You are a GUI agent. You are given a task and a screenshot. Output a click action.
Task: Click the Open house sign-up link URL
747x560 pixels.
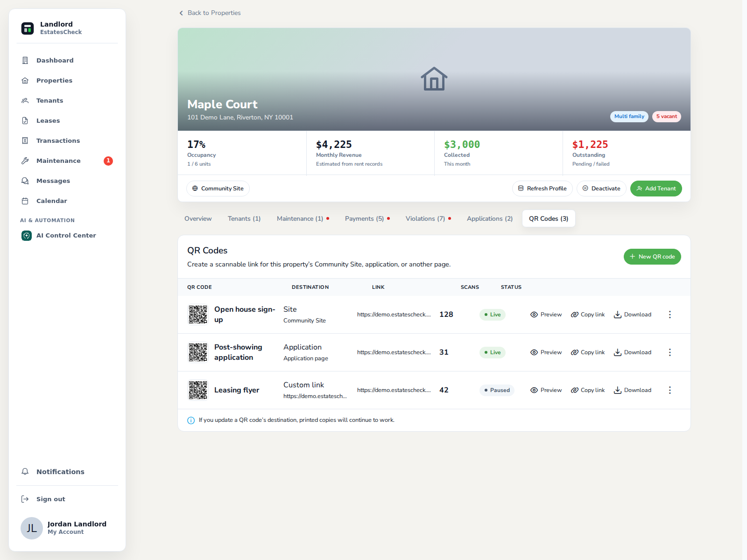394,315
